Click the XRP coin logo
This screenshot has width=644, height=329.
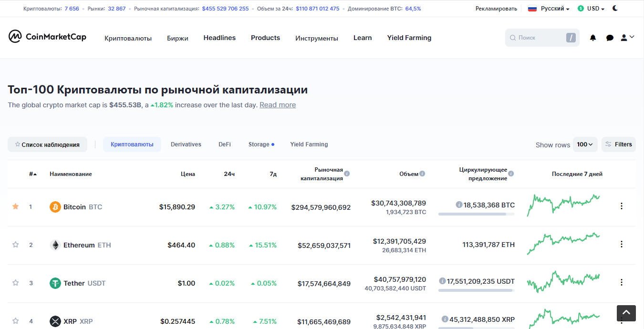click(x=55, y=321)
